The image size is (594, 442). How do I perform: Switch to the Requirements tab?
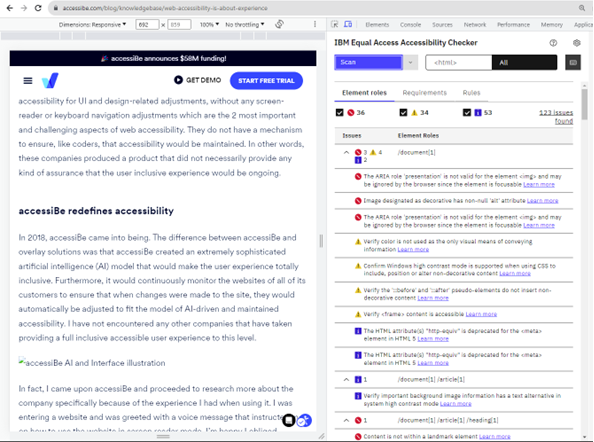(424, 93)
